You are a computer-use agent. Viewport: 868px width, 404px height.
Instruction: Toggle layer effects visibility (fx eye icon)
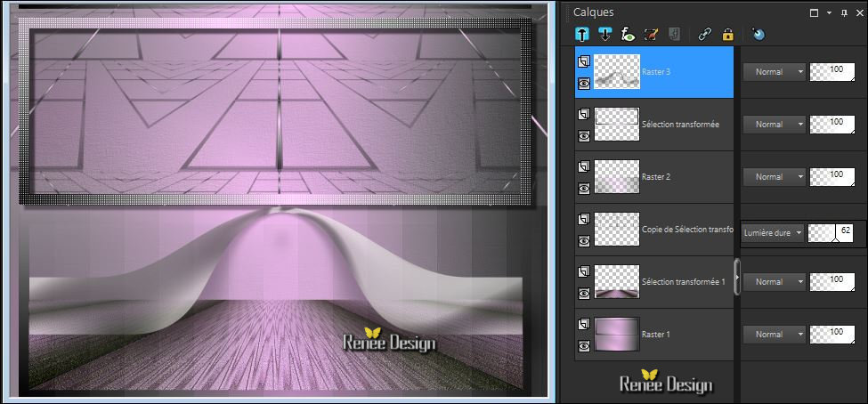pyautogui.click(x=629, y=35)
